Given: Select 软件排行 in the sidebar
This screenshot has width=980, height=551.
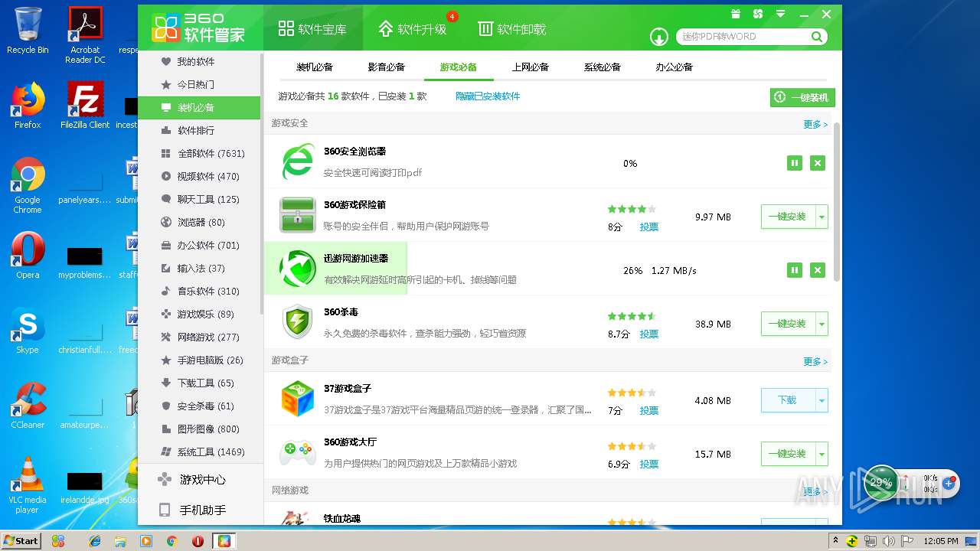Looking at the screenshot, I should (x=199, y=130).
